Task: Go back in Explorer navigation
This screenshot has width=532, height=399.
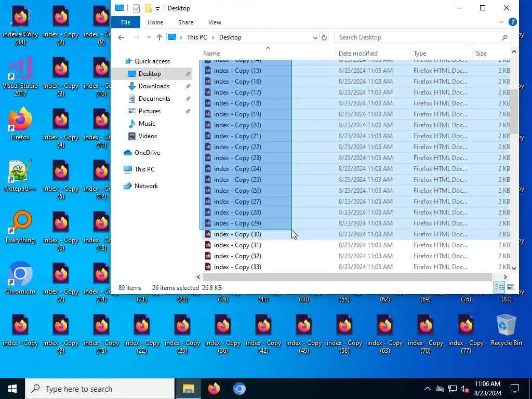Action: click(121, 37)
